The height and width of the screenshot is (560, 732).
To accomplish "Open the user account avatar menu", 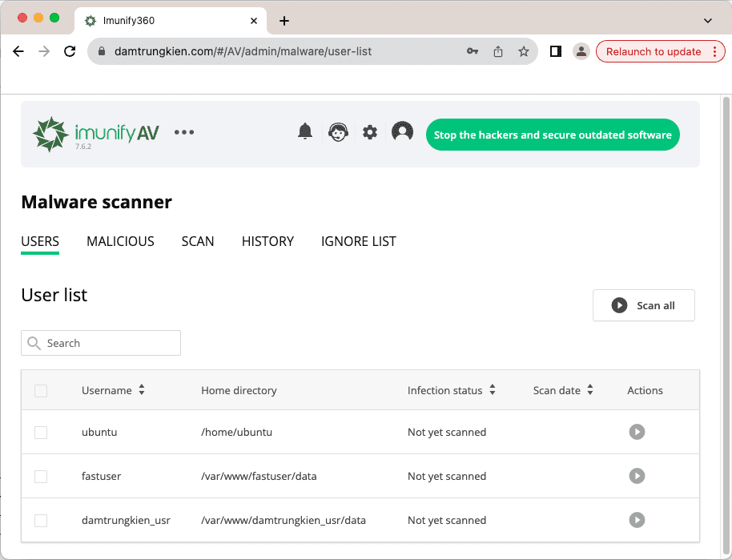I will pos(401,131).
